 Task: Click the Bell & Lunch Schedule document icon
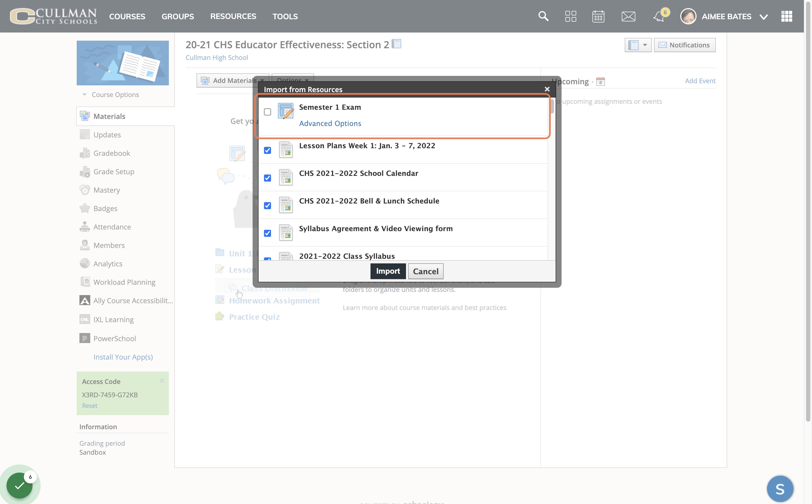(x=286, y=205)
